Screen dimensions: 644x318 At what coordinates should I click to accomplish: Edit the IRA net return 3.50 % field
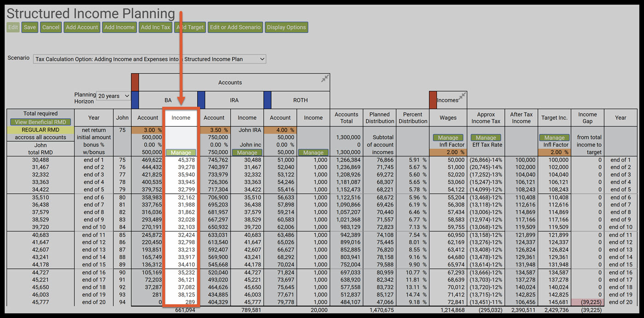tap(214, 130)
